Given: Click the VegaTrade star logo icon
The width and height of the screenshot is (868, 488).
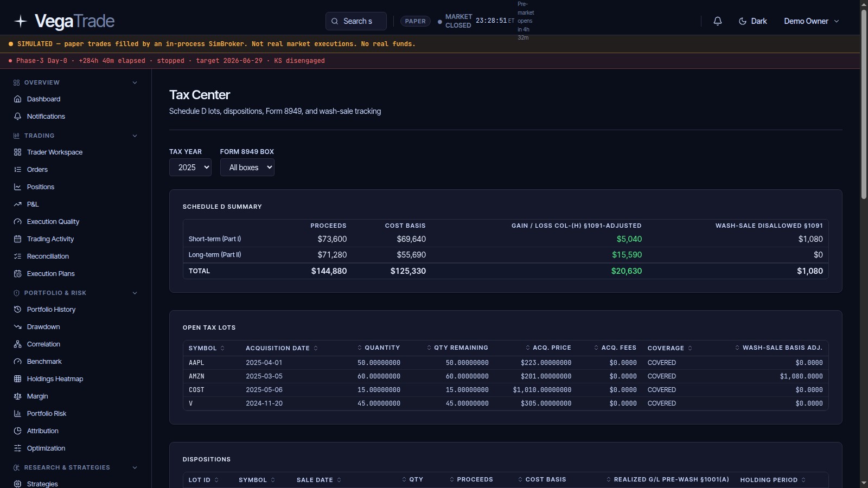Looking at the screenshot, I should point(21,21).
